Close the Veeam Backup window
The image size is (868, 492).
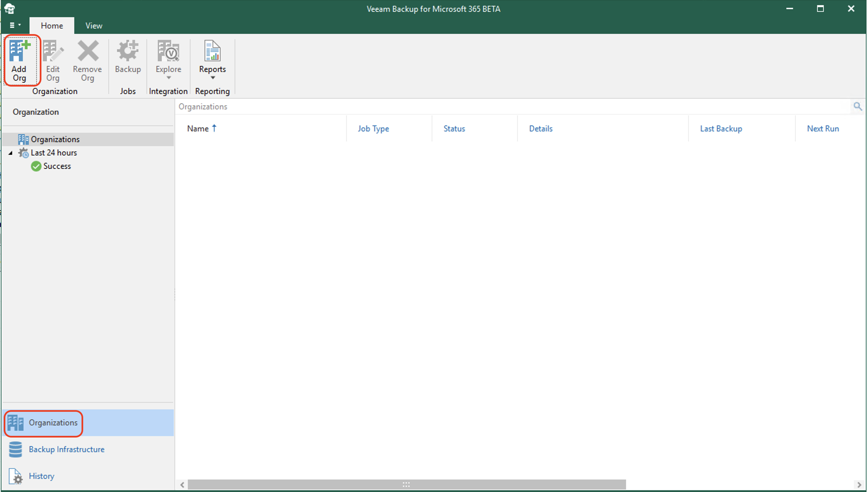pyautogui.click(x=851, y=9)
